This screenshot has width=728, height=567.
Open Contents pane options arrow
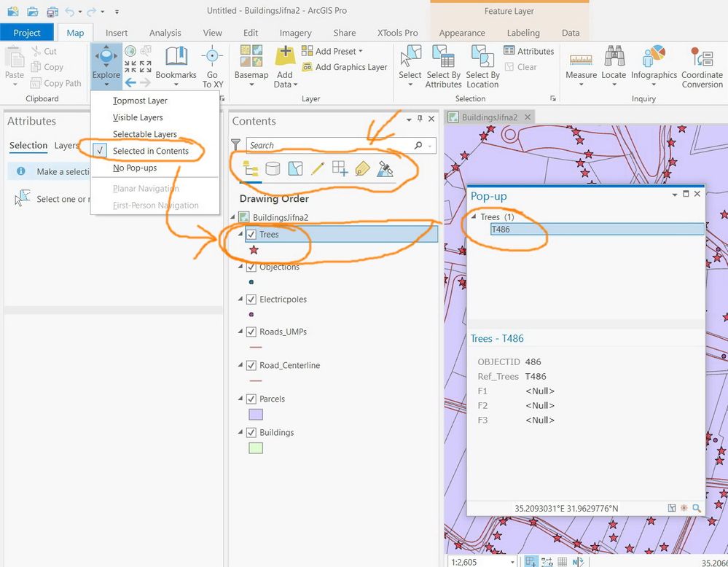[409, 120]
